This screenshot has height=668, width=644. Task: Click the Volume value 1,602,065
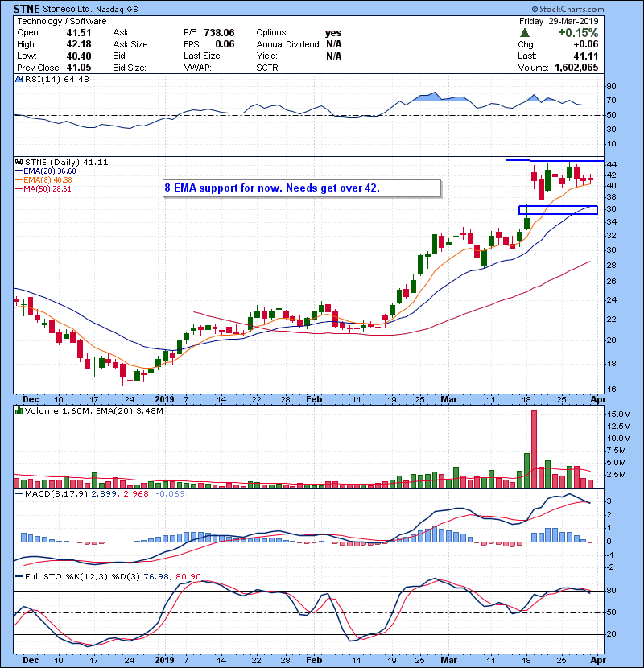(576, 68)
